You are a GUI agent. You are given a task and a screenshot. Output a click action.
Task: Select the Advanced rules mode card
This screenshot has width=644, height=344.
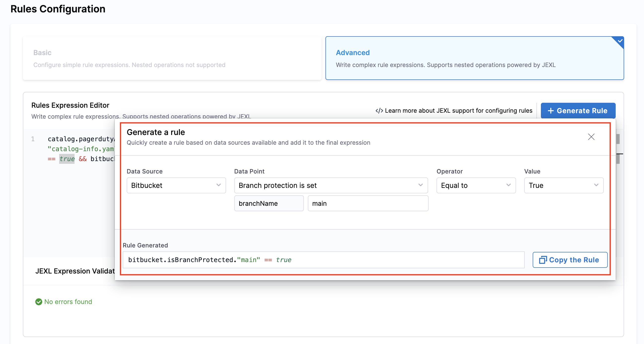tap(474, 58)
